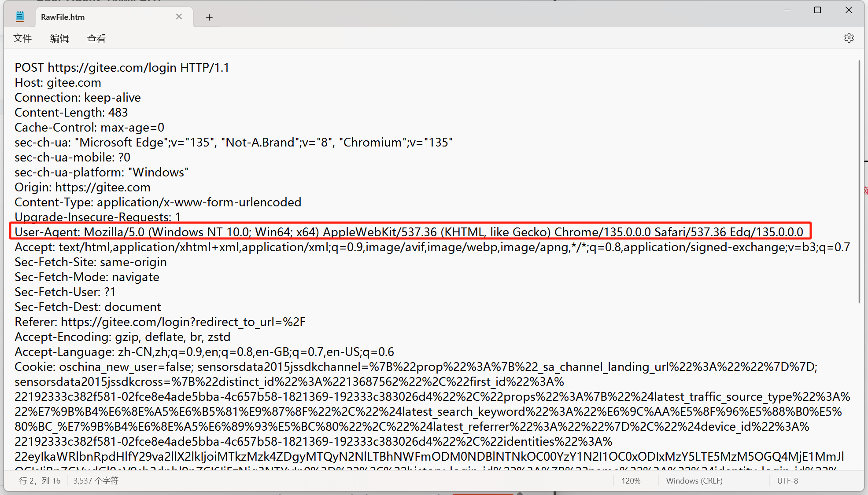Image resolution: width=868 pixels, height=495 pixels.
Task: Open the 文件 menu
Action: (x=22, y=38)
